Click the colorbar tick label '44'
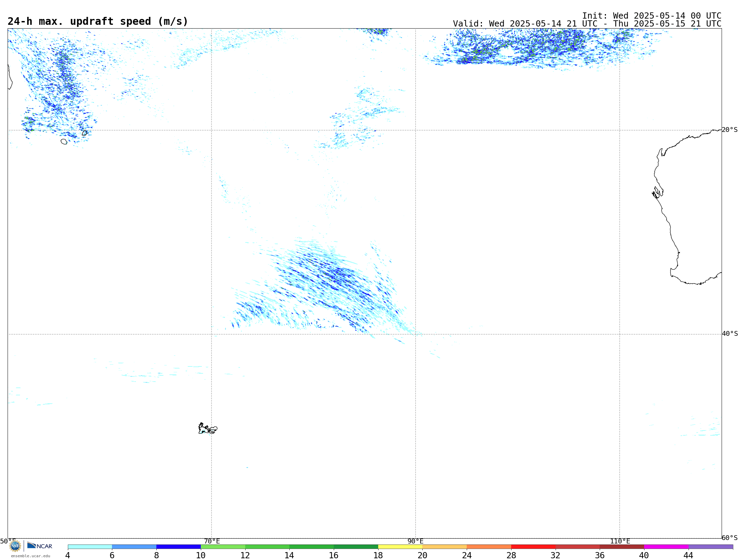Image resolution: width=744 pixels, height=560 pixels. pos(689,555)
